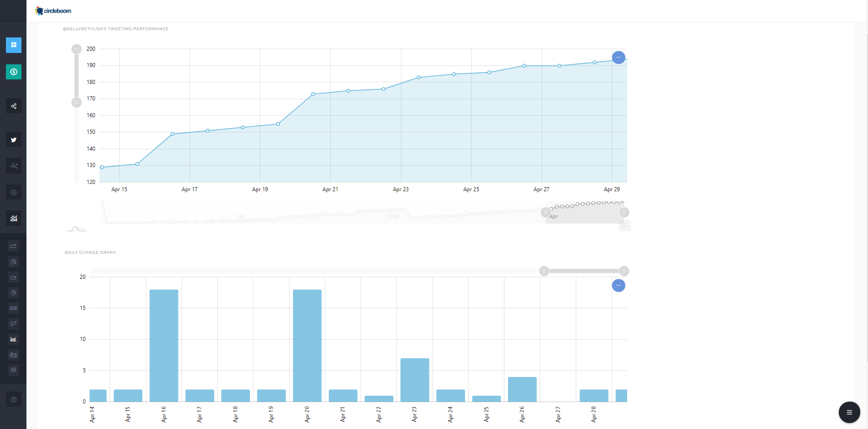
Task: Click the top handle of vertical axis slider
Action: (x=77, y=49)
